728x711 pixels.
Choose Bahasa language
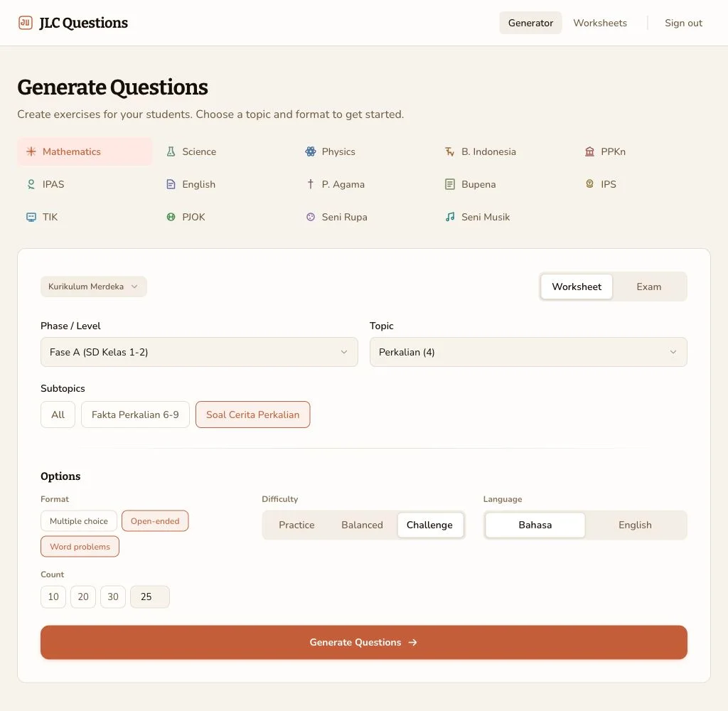[535, 525]
